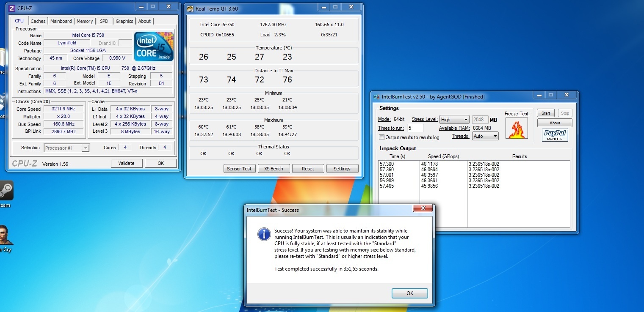Click the Reset button in Real Temp

[308, 169]
